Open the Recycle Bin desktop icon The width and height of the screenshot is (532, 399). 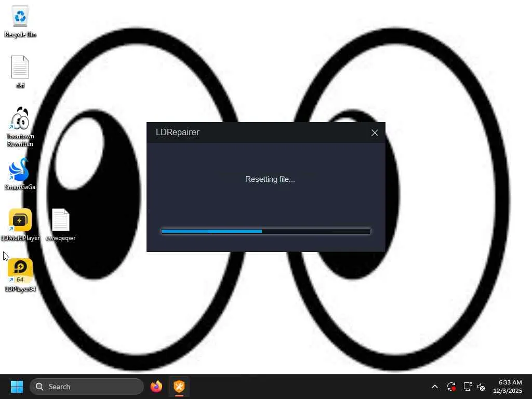(20, 21)
